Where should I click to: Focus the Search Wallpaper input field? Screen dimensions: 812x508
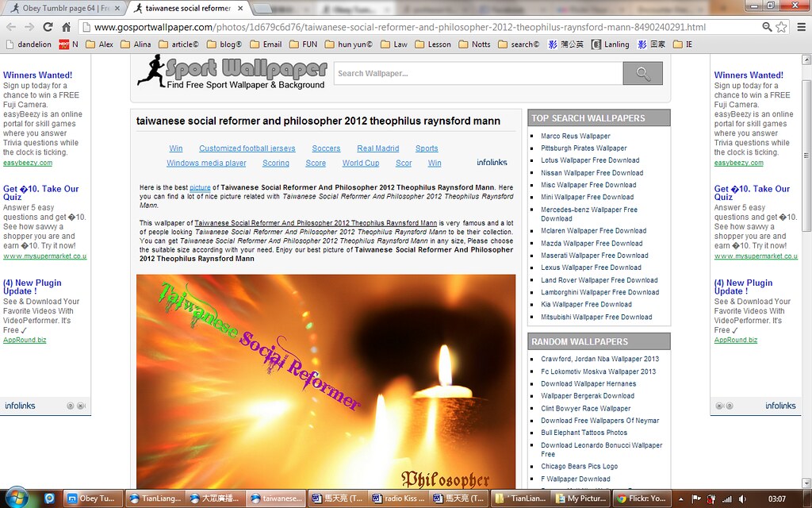(x=477, y=74)
